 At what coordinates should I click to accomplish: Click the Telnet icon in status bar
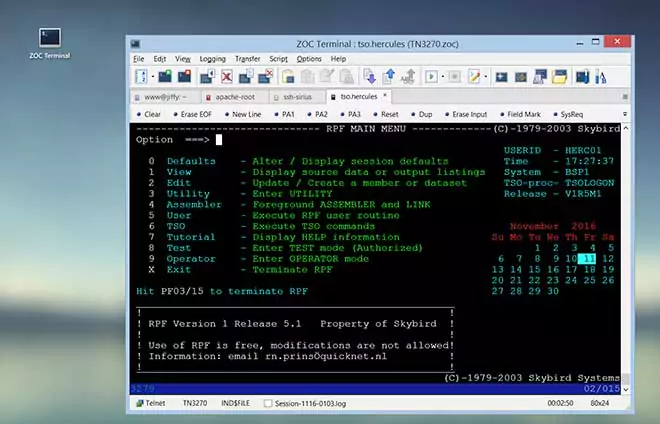139,403
